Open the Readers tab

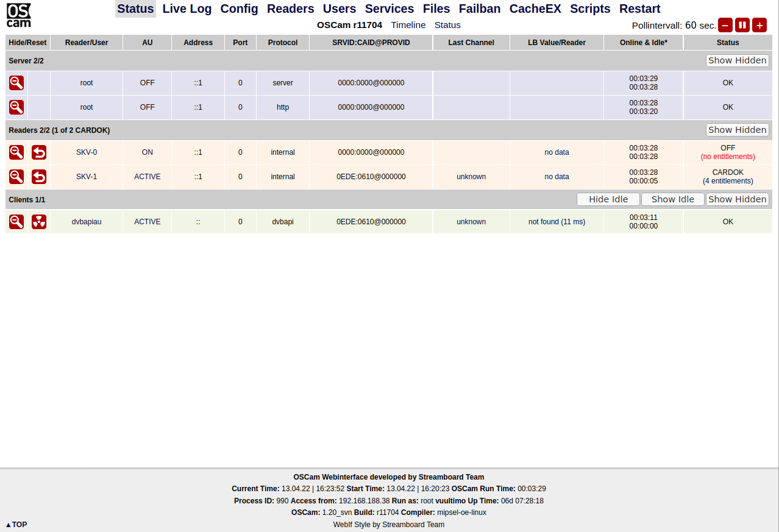(291, 9)
